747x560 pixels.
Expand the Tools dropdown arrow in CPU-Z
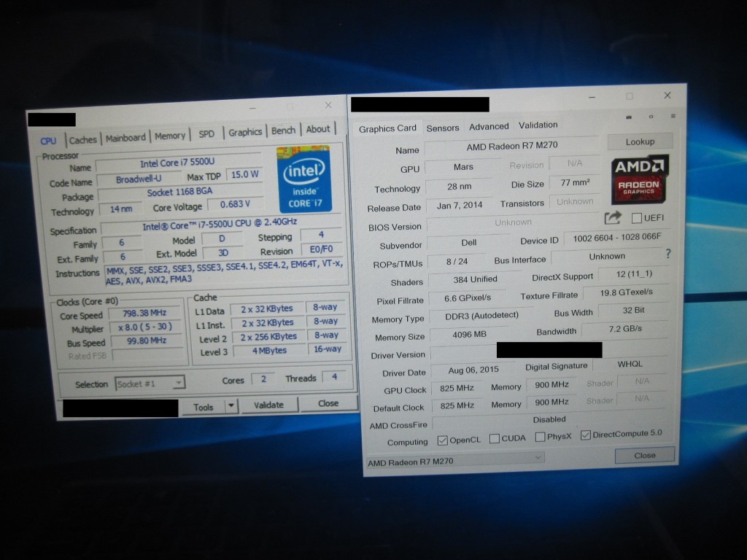coord(231,406)
